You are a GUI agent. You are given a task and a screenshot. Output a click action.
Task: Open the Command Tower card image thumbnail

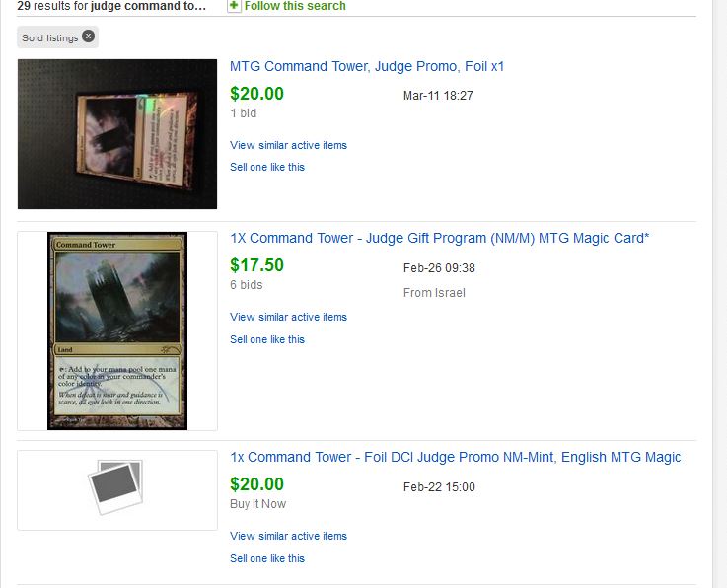coord(117,331)
